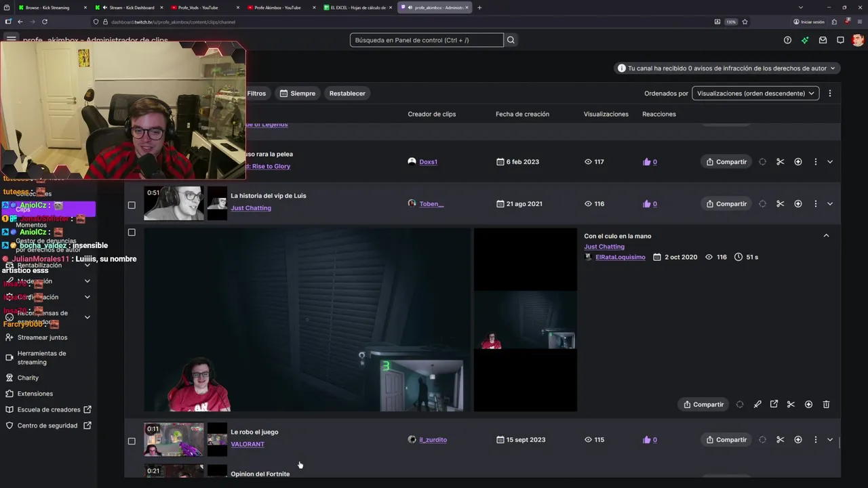Switch to Profe_Vods YouTube tab

click(204, 7)
